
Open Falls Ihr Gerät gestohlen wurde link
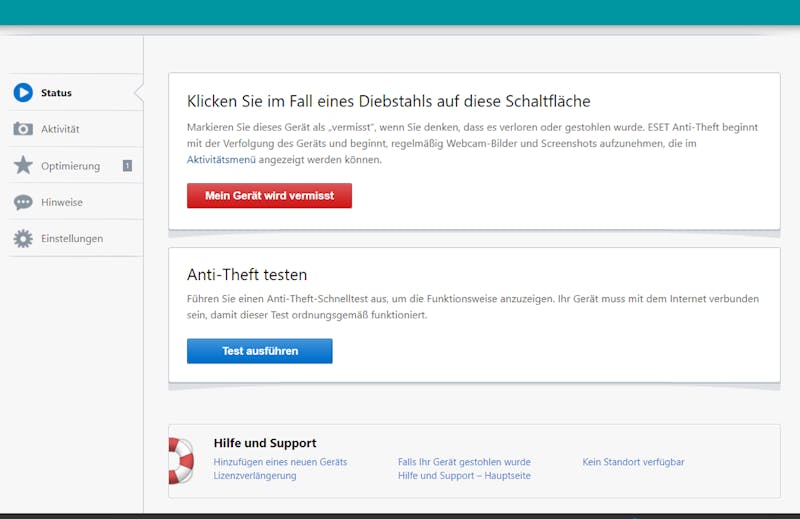[x=464, y=462]
